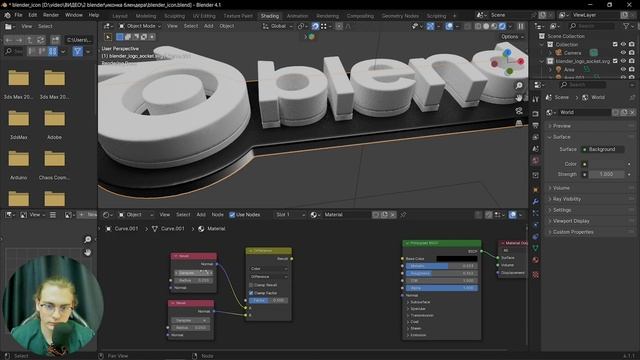Open the Scene properties tab icon
The height and width of the screenshot is (360, 640).
[536, 149]
